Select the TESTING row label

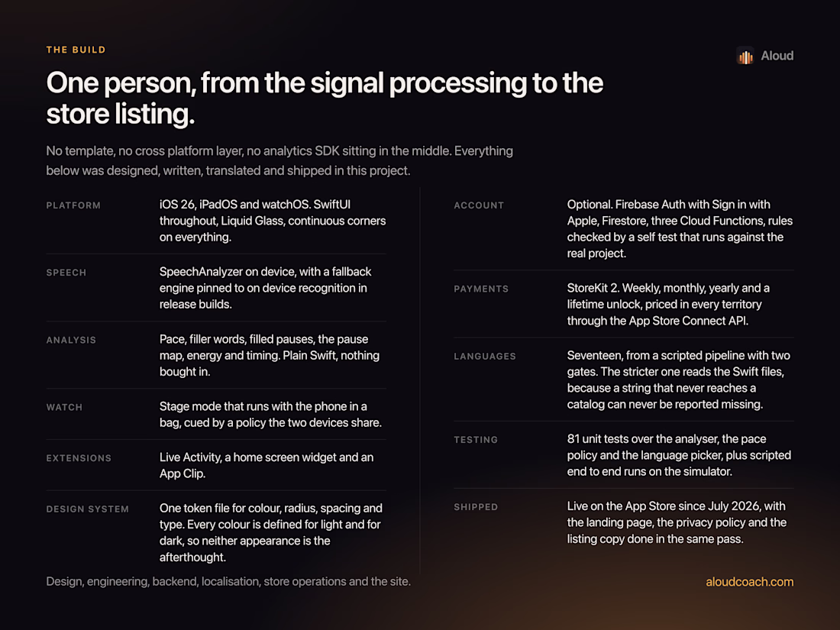coord(476,440)
